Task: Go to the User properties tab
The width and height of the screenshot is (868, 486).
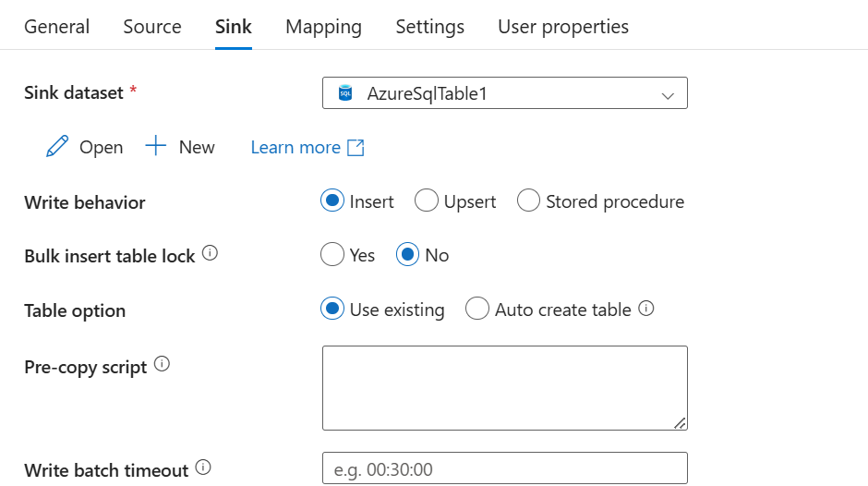Action: tap(563, 27)
